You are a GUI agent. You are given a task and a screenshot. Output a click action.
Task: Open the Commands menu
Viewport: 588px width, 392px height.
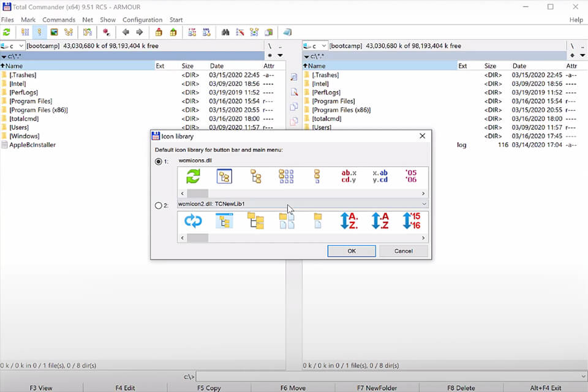coord(59,19)
